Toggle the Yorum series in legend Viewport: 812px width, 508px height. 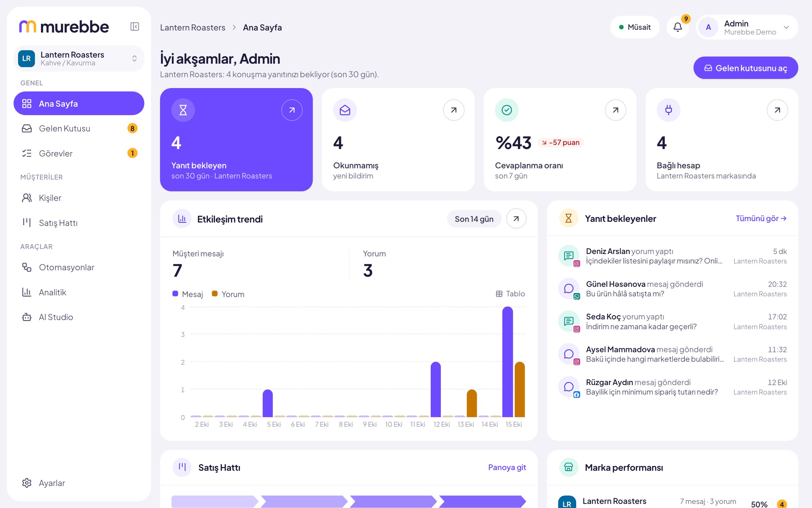pos(228,294)
